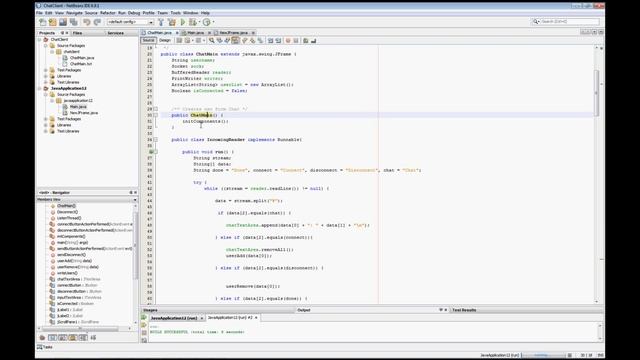Viewport: 640px width, 360px height.
Task: Open the dropdown arrow next to Profile icon
Action: pyautogui.click(x=213, y=22)
